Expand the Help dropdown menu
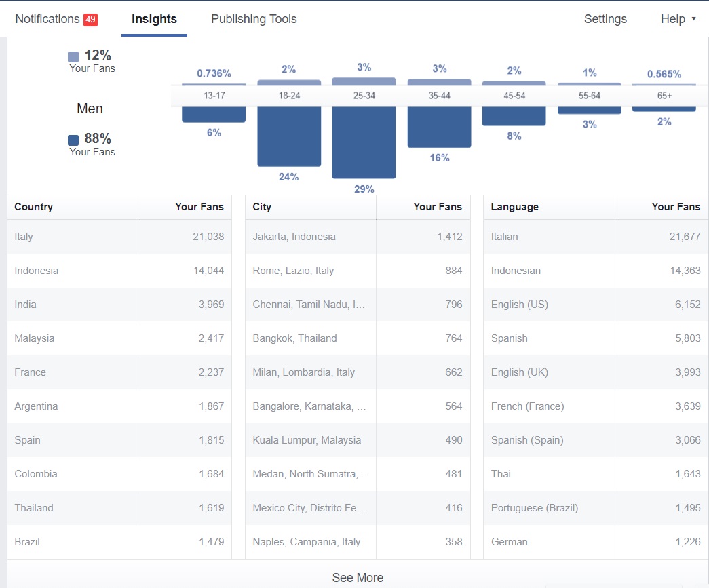 coord(678,19)
